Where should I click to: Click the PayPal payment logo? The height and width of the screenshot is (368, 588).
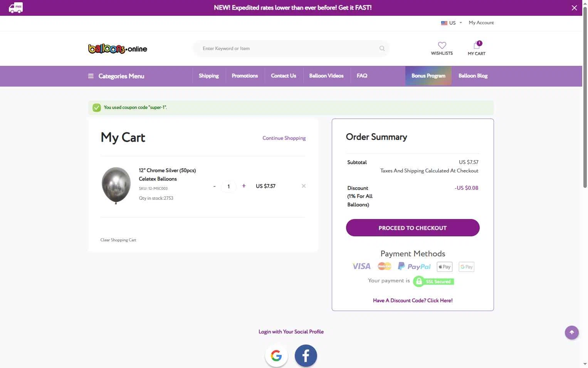tap(414, 266)
